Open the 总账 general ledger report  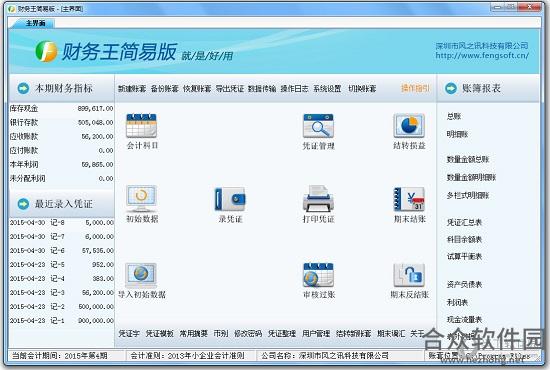(454, 116)
